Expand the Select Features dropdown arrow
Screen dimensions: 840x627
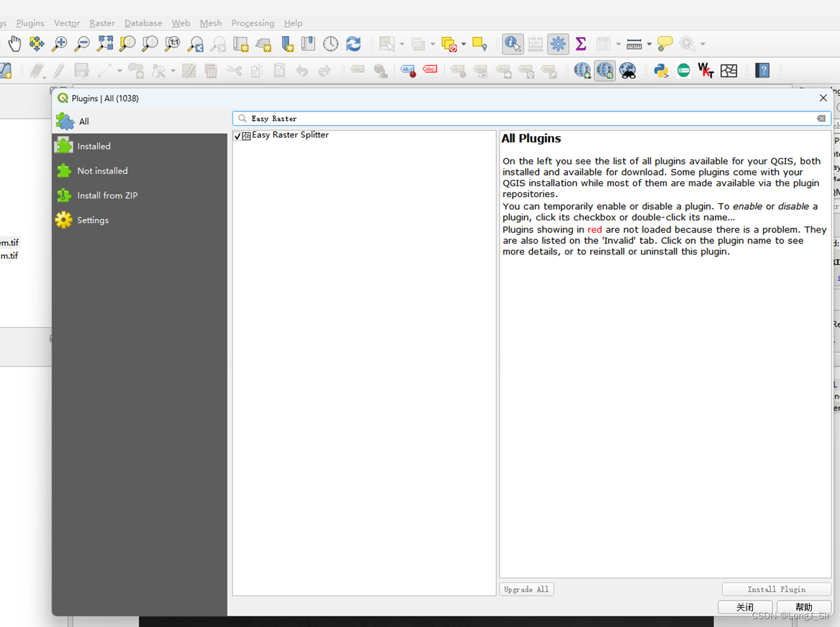tap(402, 44)
